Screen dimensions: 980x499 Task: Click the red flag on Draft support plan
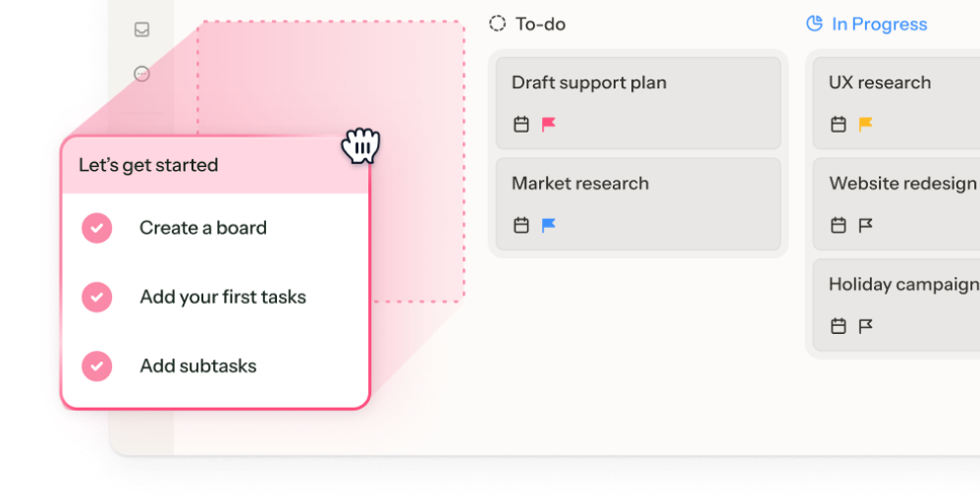coord(549,125)
